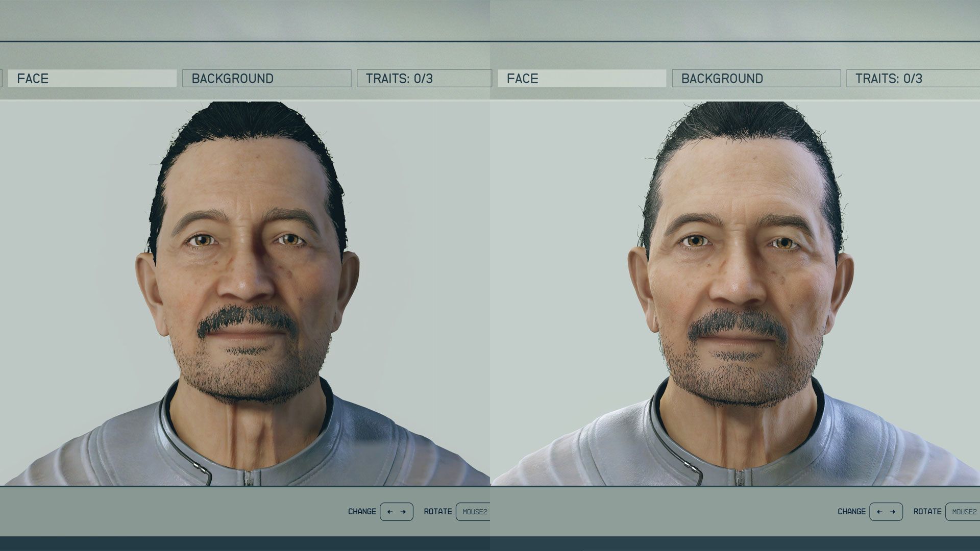Click the ROTATE MOUSE2 button in left panel
The height and width of the screenshot is (551, 980).
pos(473,512)
